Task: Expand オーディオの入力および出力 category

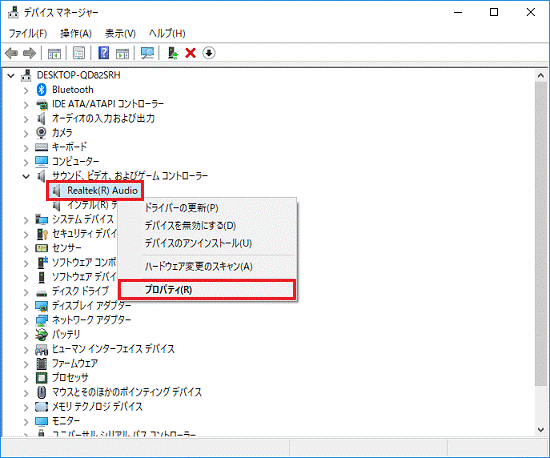Action: [x=26, y=119]
